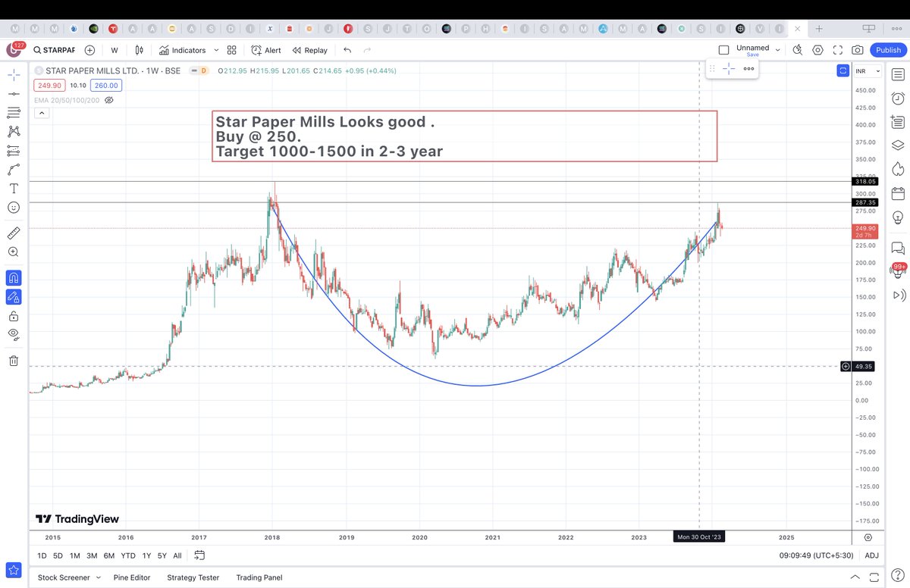Open the emoji icons tool

(x=14, y=207)
